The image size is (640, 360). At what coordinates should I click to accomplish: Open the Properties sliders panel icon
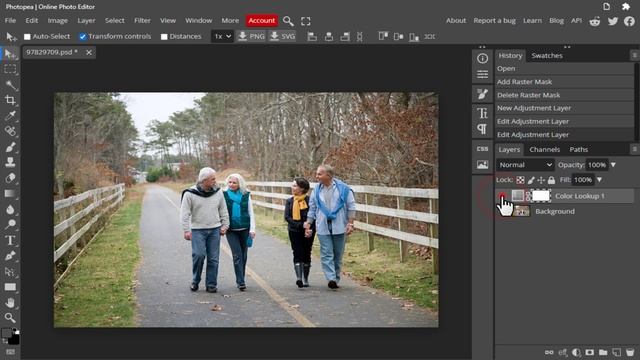pos(482,74)
